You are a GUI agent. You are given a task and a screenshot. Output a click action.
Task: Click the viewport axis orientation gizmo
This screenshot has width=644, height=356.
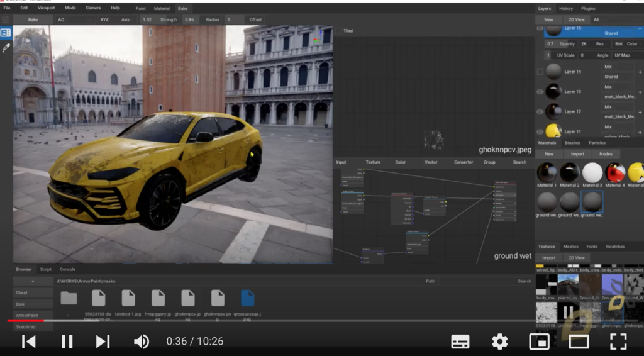[x=318, y=38]
